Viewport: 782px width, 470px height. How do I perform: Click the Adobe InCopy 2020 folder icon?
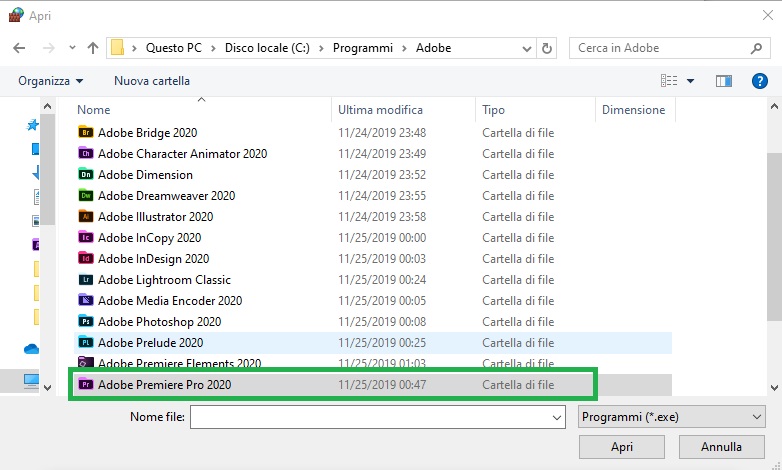[x=86, y=237]
